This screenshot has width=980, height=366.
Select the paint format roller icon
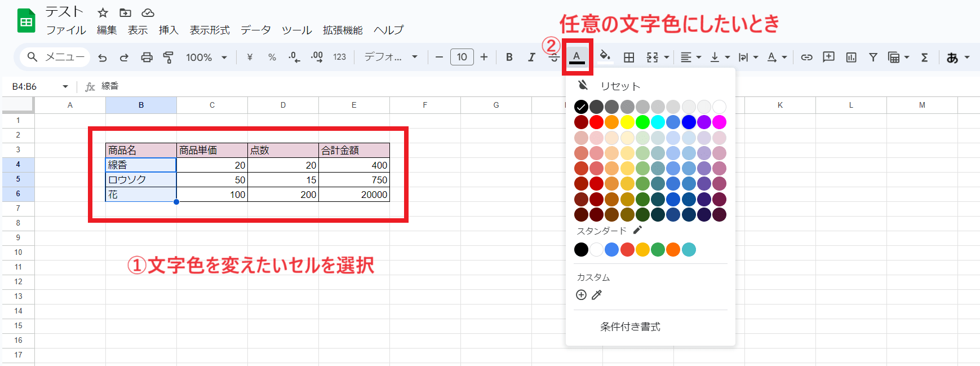point(168,58)
